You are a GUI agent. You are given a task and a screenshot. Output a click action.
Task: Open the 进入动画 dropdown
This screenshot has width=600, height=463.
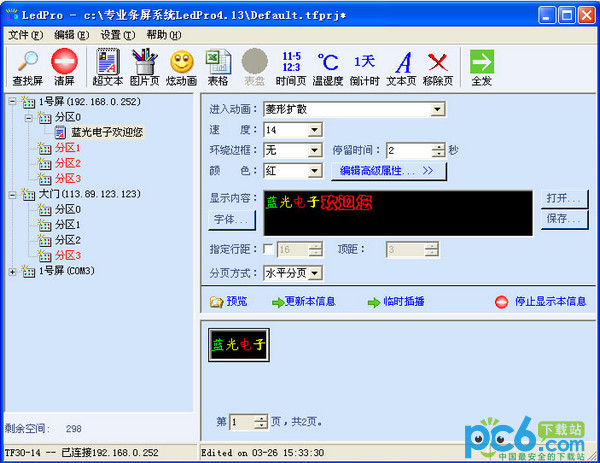coord(437,109)
